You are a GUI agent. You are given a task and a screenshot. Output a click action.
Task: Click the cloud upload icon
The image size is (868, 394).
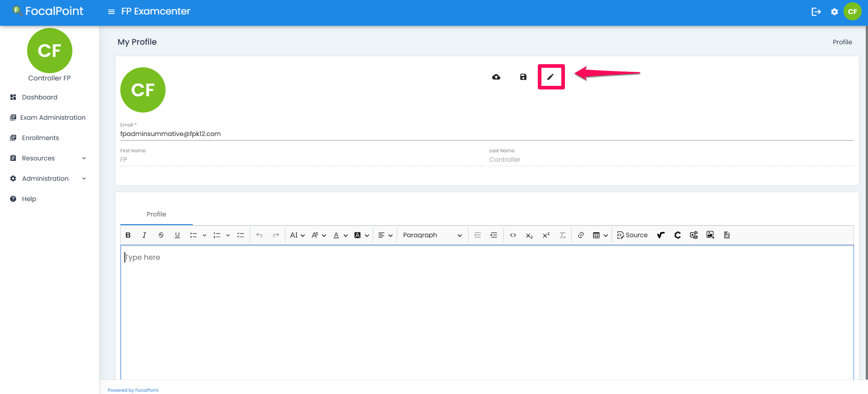tap(496, 77)
